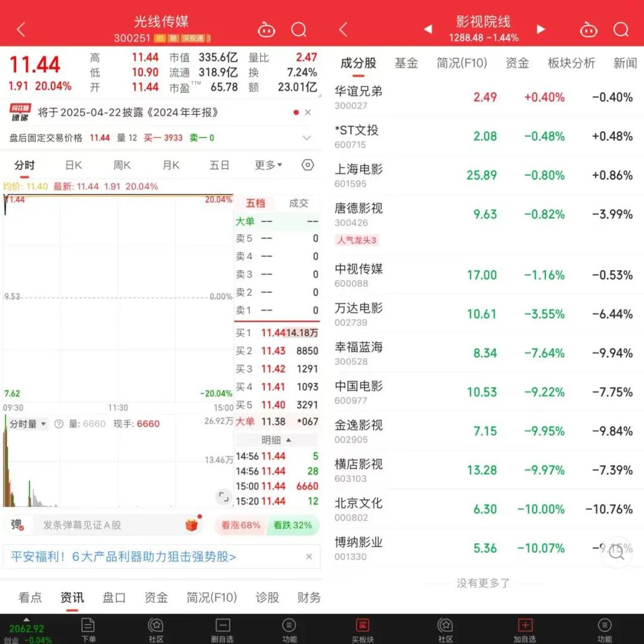Open 看点 bottom tab
This screenshot has height=644, width=644.
[30, 597]
